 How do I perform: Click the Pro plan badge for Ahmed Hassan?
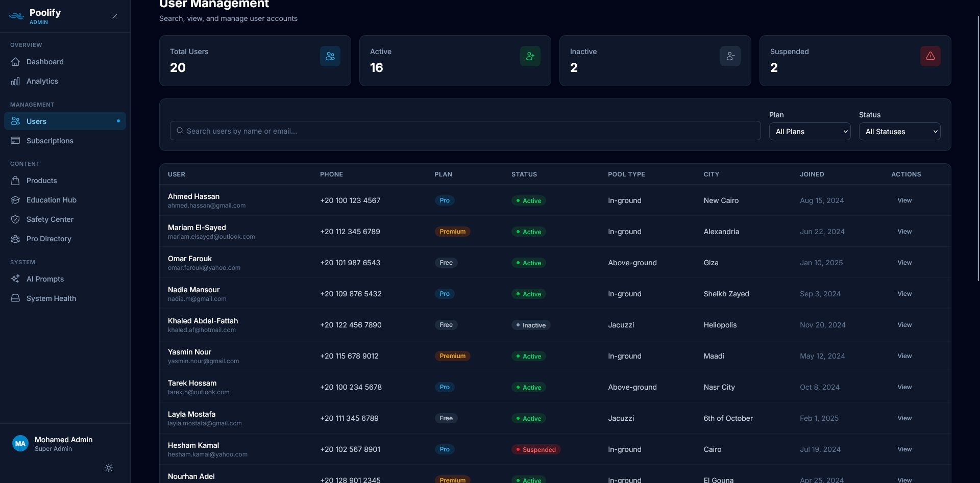pos(445,200)
